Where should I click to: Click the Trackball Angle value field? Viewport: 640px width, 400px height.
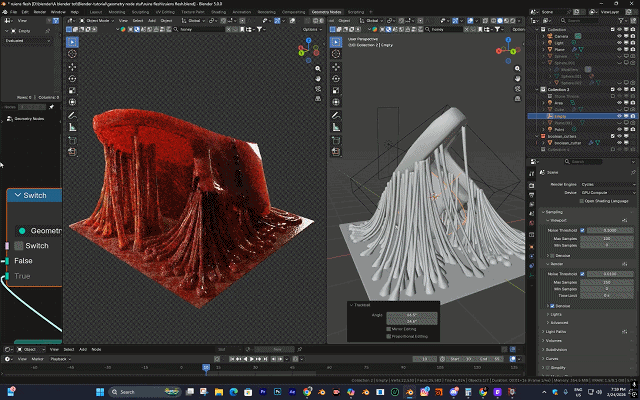[x=411, y=314]
